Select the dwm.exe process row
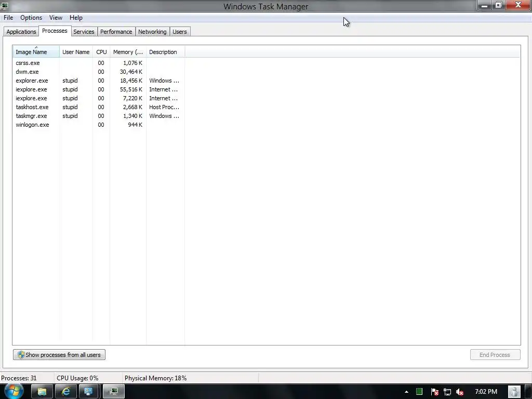This screenshot has height=399, width=532. (98, 72)
